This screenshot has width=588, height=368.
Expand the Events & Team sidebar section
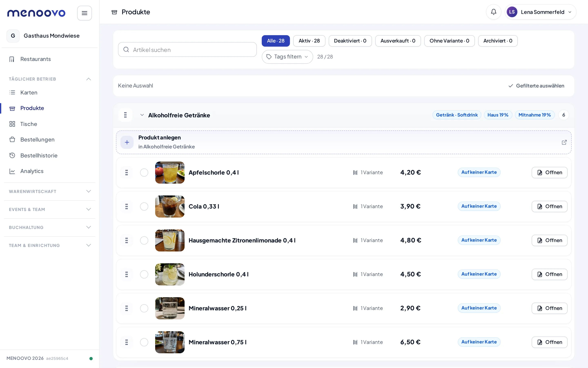pos(89,209)
